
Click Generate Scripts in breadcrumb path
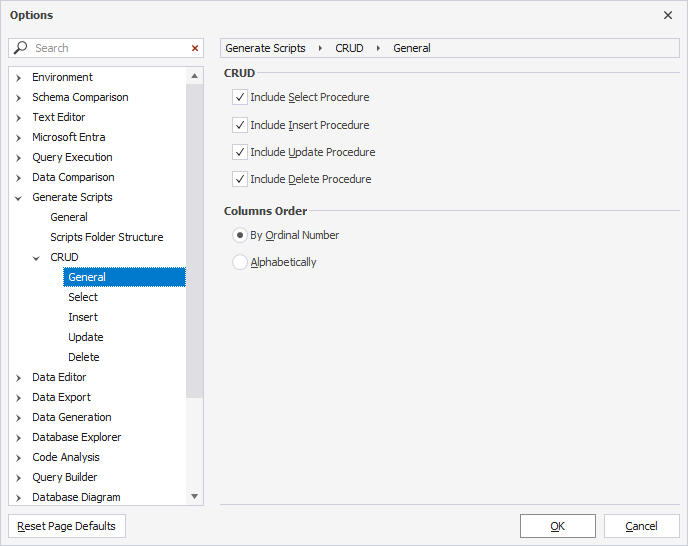click(x=265, y=48)
